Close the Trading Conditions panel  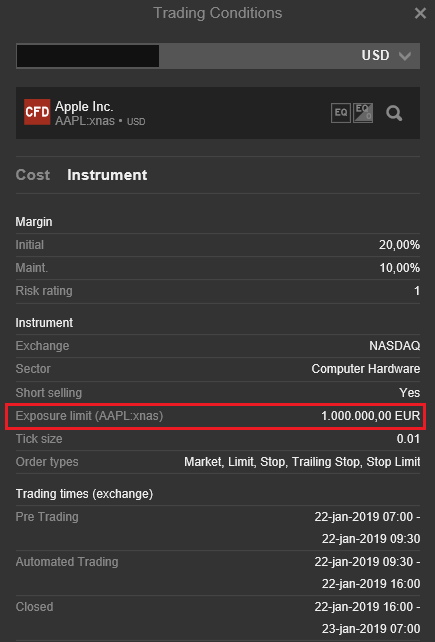point(420,14)
